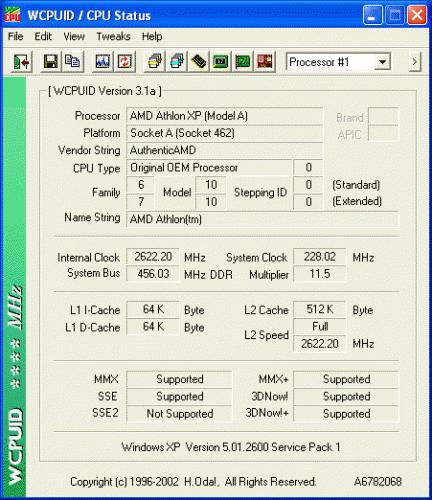Click the L1 D-Cache 64 K value
The height and width of the screenshot is (500, 432).
coord(153,326)
